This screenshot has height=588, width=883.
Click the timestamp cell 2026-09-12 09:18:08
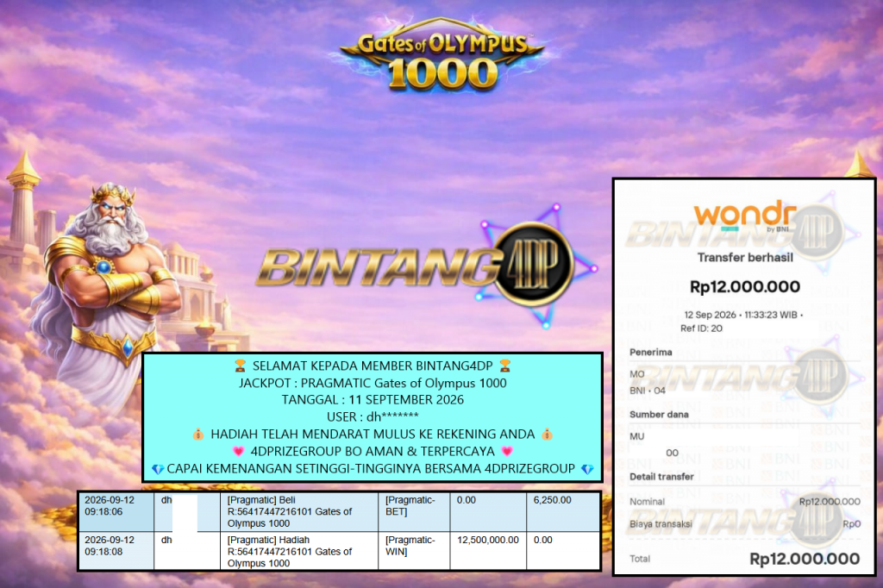(116, 551)
